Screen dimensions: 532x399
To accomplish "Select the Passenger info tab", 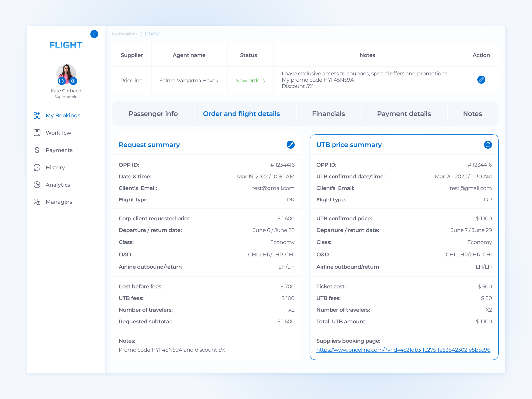I will pos(153,114).
